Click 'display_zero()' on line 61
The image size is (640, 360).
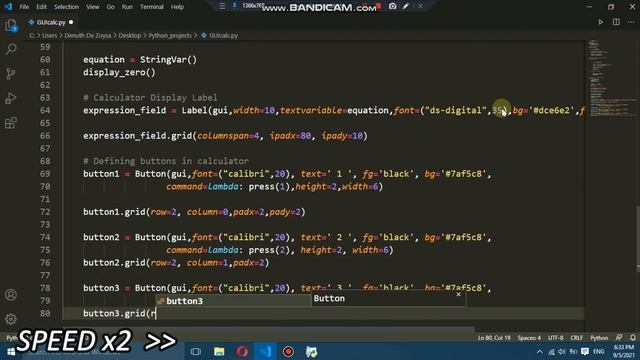click(119, 72)
